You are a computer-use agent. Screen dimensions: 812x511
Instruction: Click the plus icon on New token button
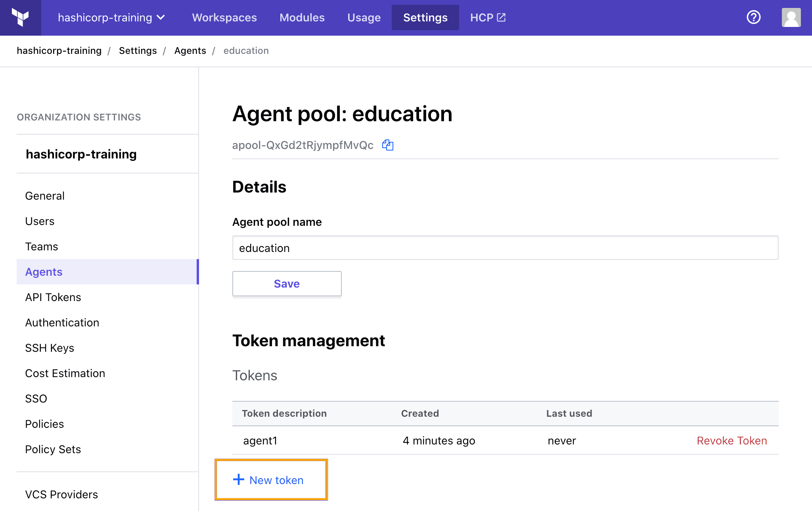[x=240, y=479]
